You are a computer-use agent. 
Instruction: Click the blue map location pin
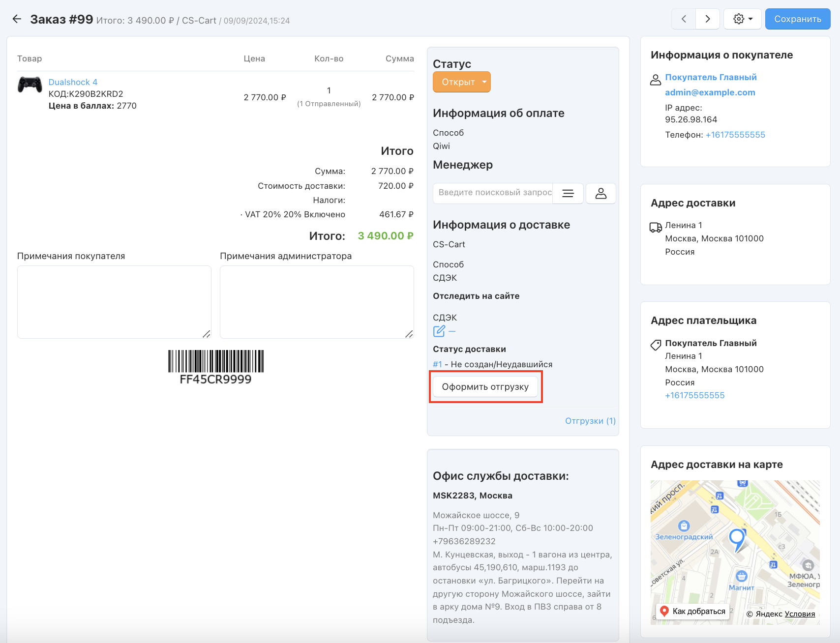737,538
